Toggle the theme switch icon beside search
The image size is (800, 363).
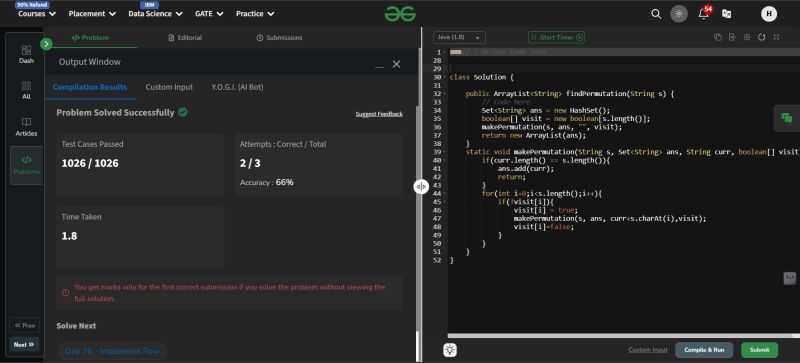679,14
